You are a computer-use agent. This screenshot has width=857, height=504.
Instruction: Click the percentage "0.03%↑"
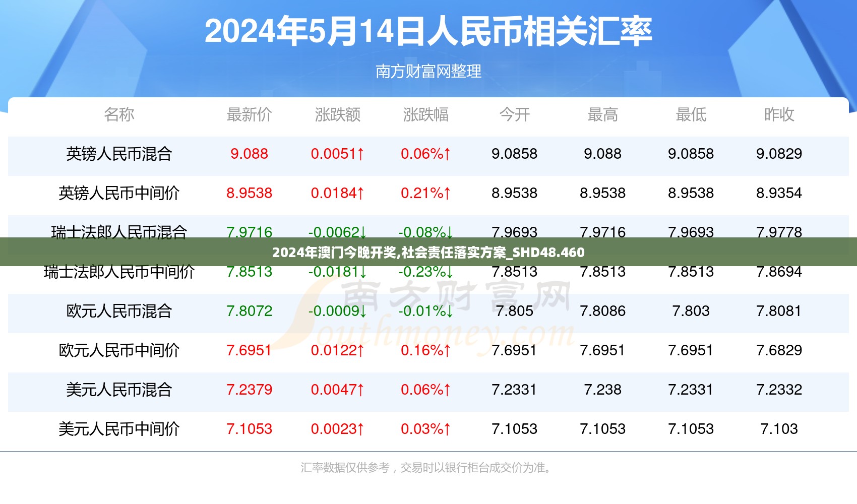tap(426, 429)
